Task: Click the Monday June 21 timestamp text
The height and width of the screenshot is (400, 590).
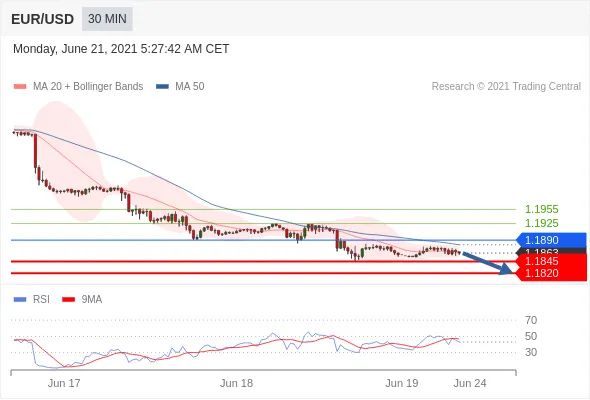Action: click(x=121, y=49)
